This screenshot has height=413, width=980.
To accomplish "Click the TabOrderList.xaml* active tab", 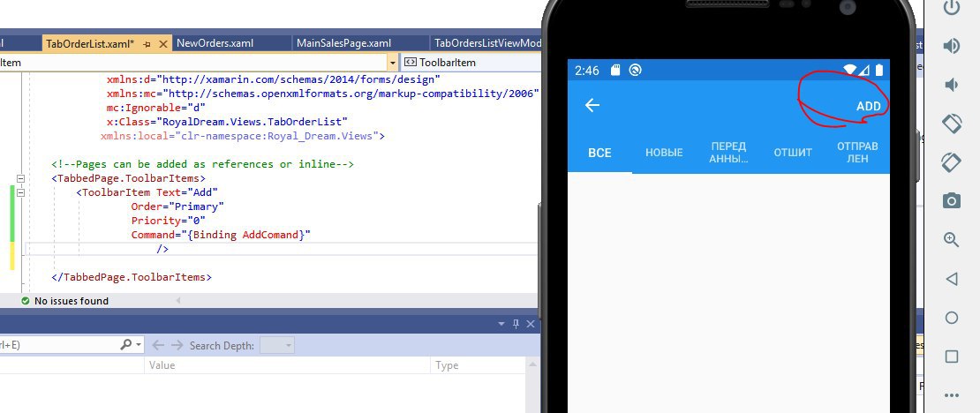I will pyautogui.click(x=90, y=44).
